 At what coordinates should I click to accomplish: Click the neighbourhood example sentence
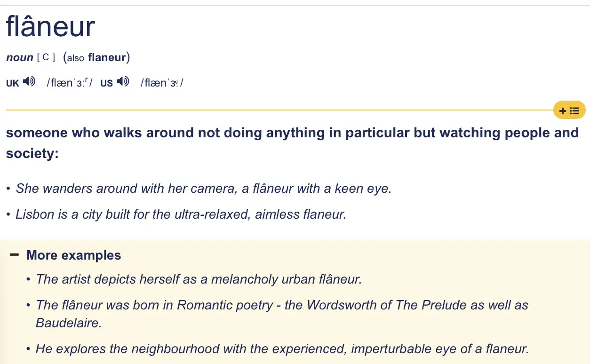[282, 349]
